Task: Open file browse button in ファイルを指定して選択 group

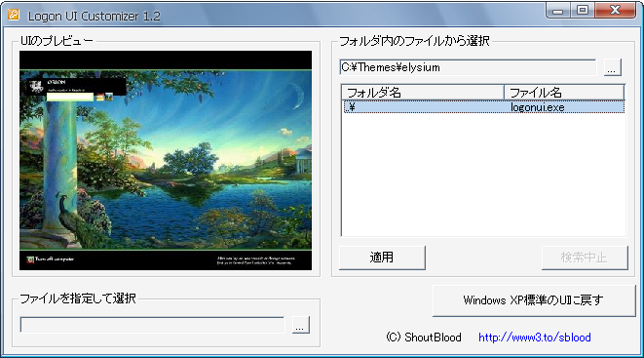Action: [301, 325]
